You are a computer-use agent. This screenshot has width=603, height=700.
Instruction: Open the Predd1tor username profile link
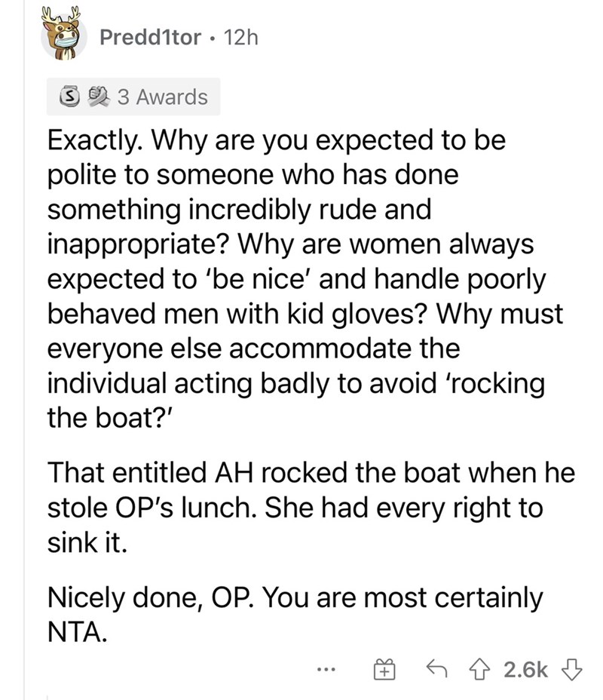(150, 37)
